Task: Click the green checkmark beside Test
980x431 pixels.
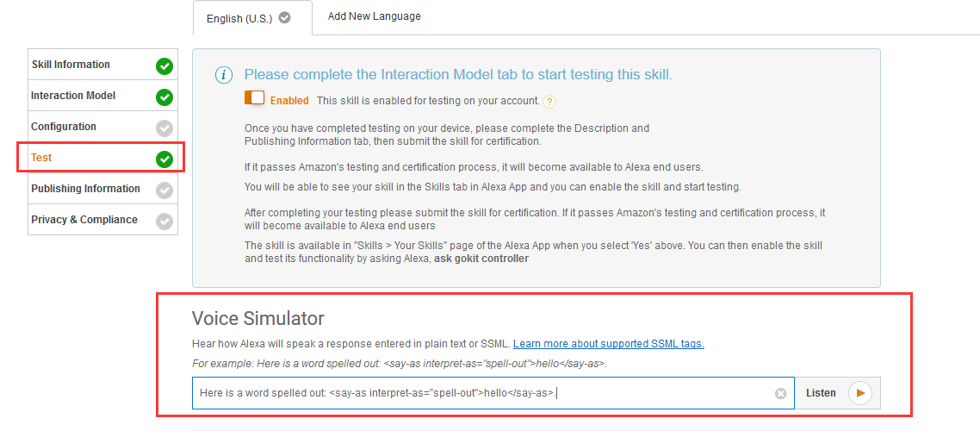Action: tap(164, 159)
